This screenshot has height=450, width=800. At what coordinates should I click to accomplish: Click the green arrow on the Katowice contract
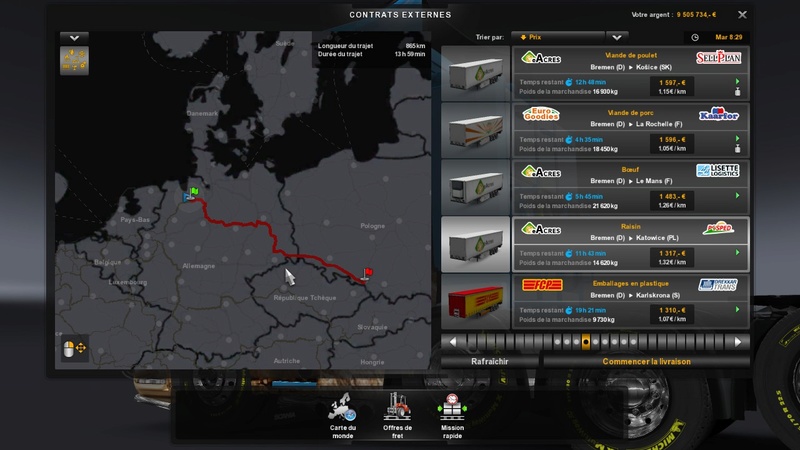737,253
